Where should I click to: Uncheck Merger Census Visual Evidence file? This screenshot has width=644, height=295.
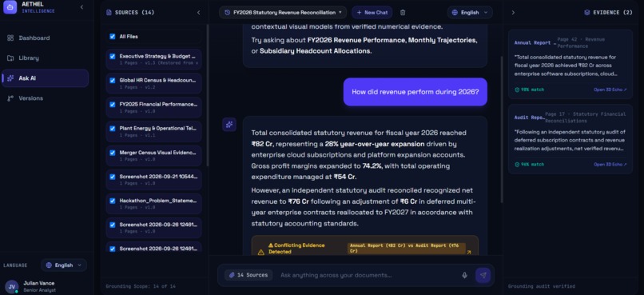pyautogui.click(x=113, y=153)
